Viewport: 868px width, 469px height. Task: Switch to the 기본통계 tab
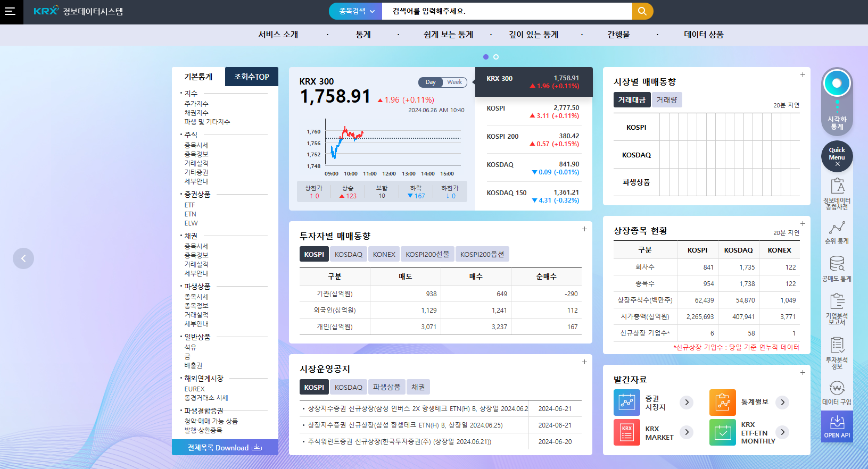[x=199, y=77]
